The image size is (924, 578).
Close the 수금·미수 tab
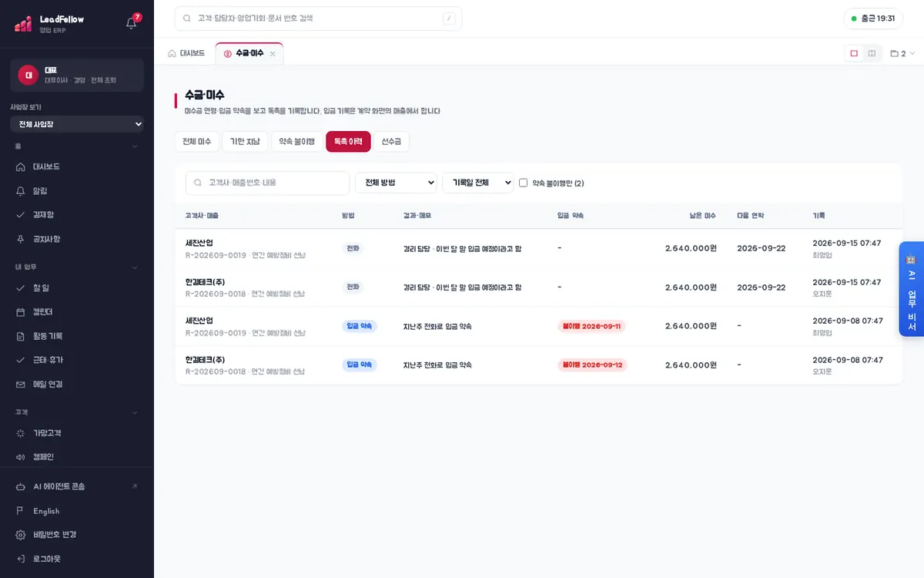point(273,54)
